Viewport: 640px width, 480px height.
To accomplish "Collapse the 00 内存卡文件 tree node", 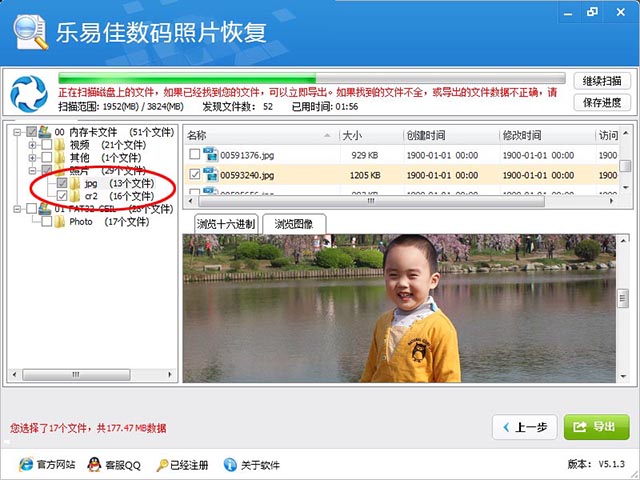I will coord(17,132).
